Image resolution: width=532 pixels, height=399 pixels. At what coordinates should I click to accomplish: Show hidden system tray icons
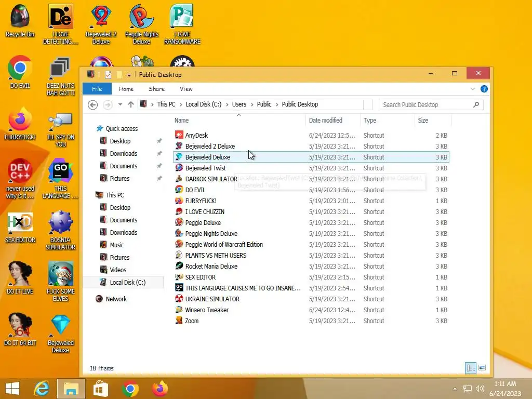point(455,389)
